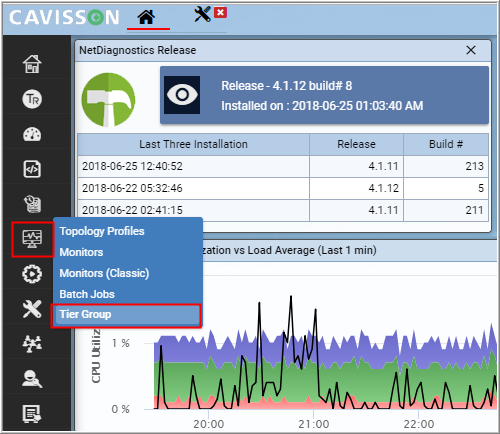
Task: Click the green hammer release icon
Action: coord(108,100)
